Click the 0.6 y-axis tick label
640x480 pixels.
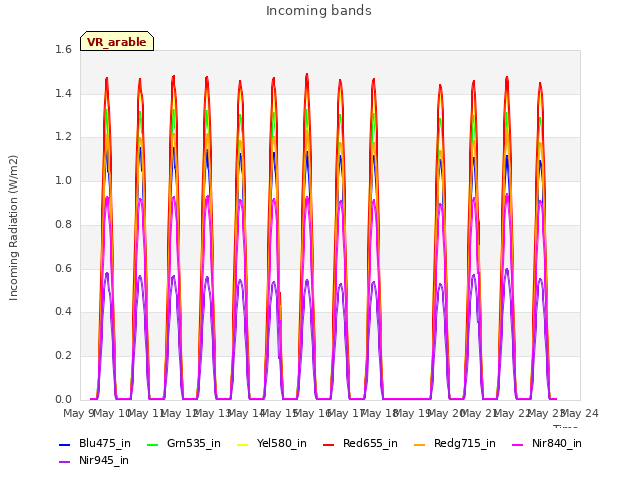(63, 269)
